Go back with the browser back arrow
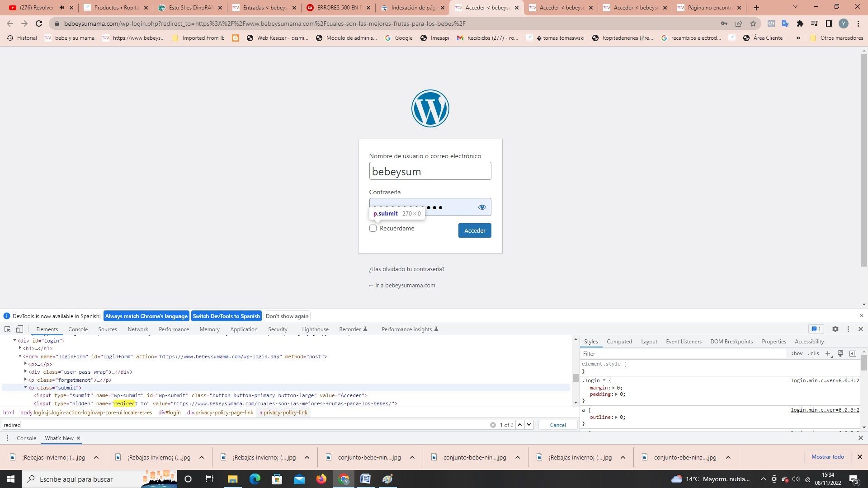 [10, 23]
